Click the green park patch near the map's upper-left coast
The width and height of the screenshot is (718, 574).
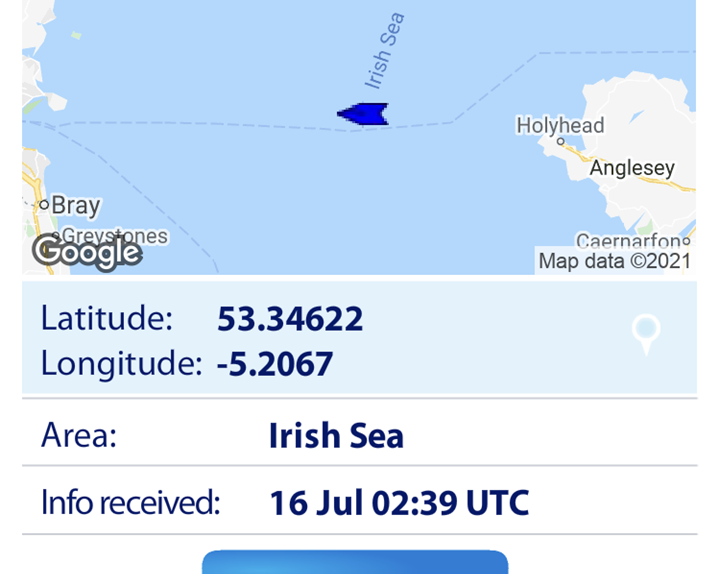[x=76, y=35]
